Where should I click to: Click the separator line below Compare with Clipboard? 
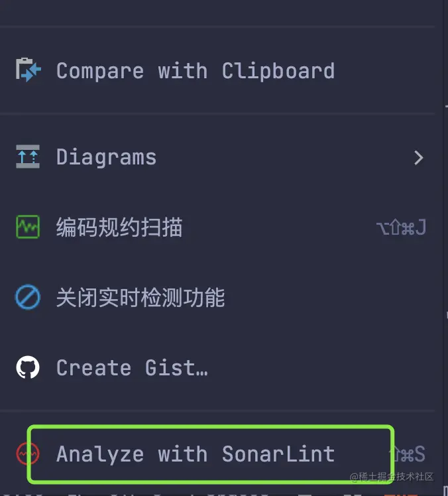[217, 113]
